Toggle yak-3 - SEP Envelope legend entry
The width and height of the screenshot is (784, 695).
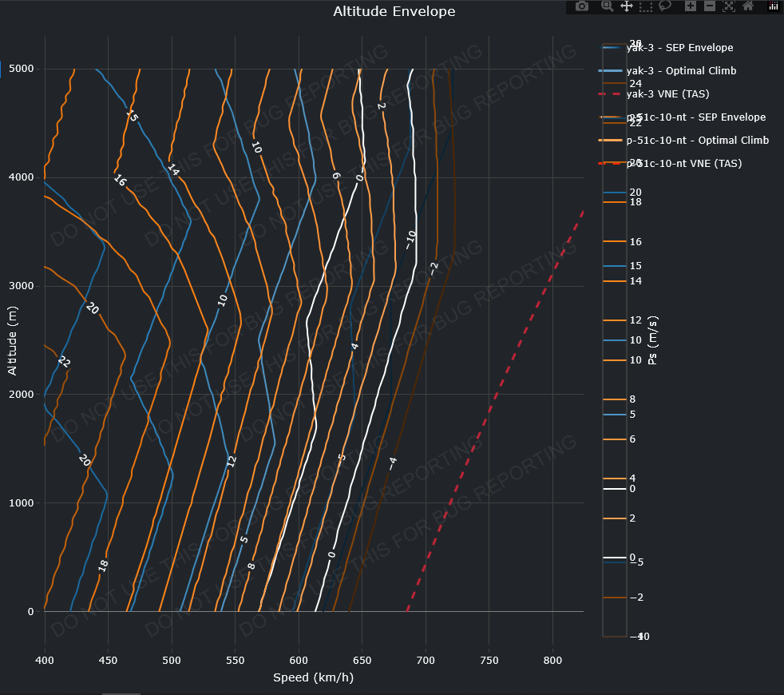click(679, 48)
